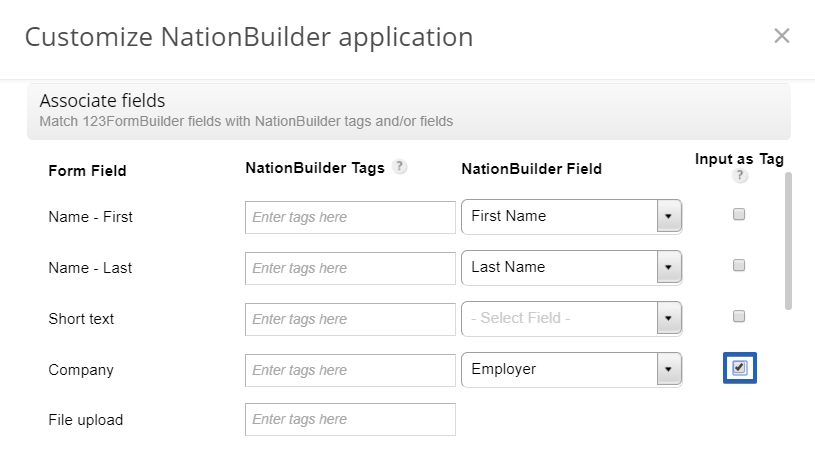Focus the tags input for Name - First
Screen dimensions: 815x468
point(350,217)
